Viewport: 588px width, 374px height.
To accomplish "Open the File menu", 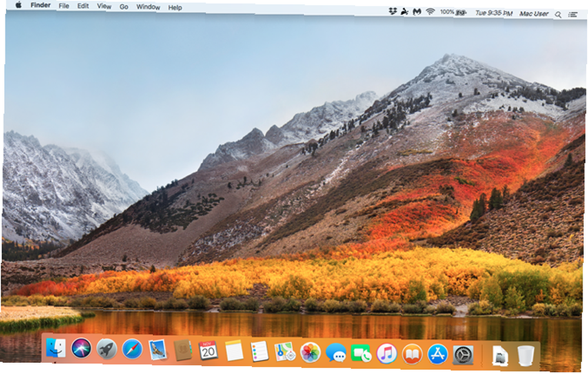I will pyautogui.click(x=64, y=6).
